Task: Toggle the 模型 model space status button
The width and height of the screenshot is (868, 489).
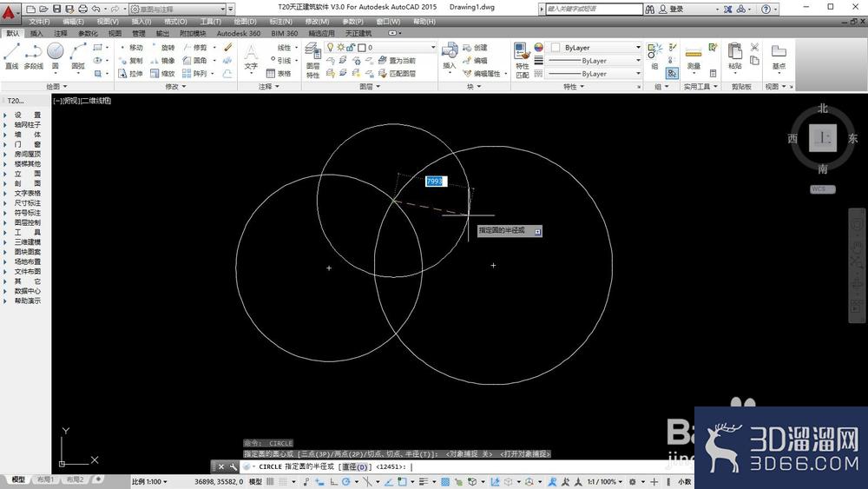Action: click(256, 482)
